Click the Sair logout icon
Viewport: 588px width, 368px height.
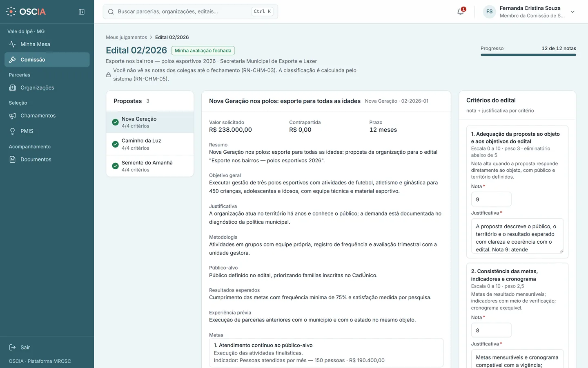tap(13, 348)
